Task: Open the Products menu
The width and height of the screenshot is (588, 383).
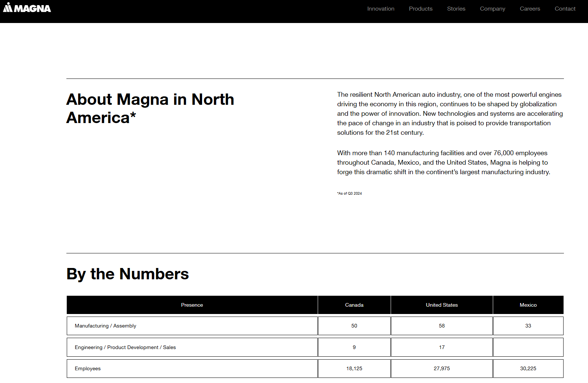Action: point(421,9)
